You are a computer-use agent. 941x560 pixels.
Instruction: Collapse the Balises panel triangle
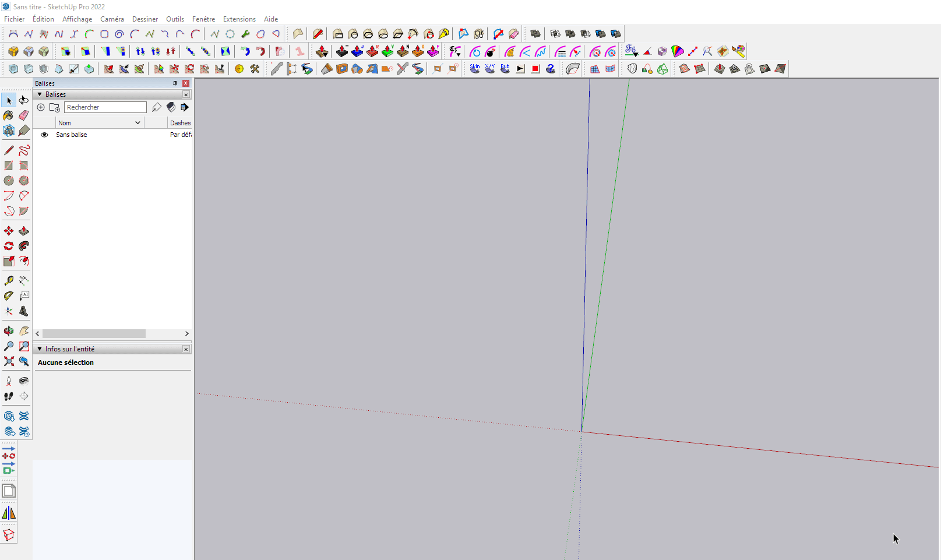click(x=40, y=94)
